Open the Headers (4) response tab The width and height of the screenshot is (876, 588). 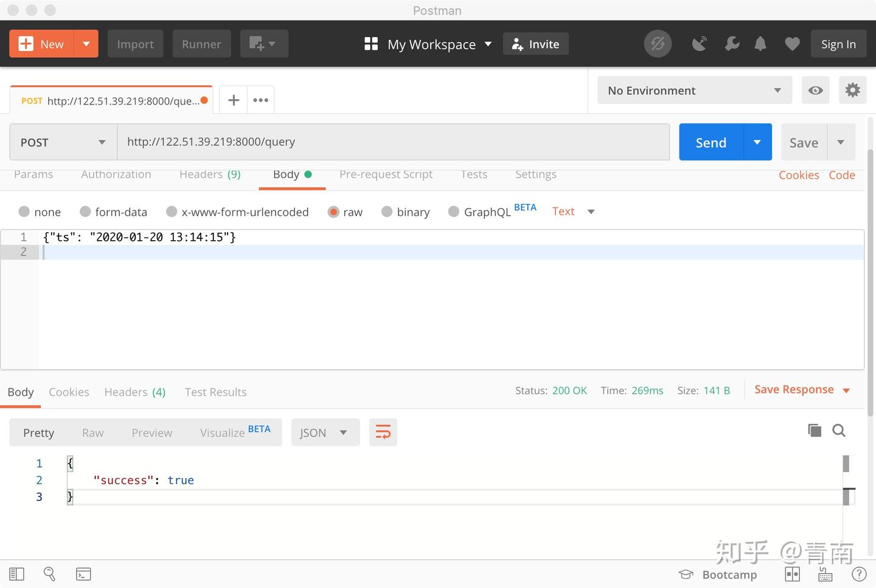134,392
